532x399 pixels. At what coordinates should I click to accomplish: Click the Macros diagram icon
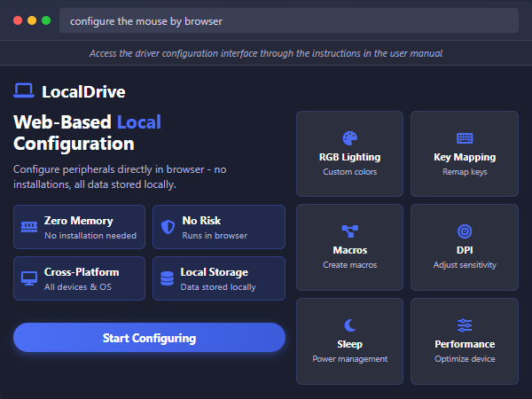[x=349, y=231]
